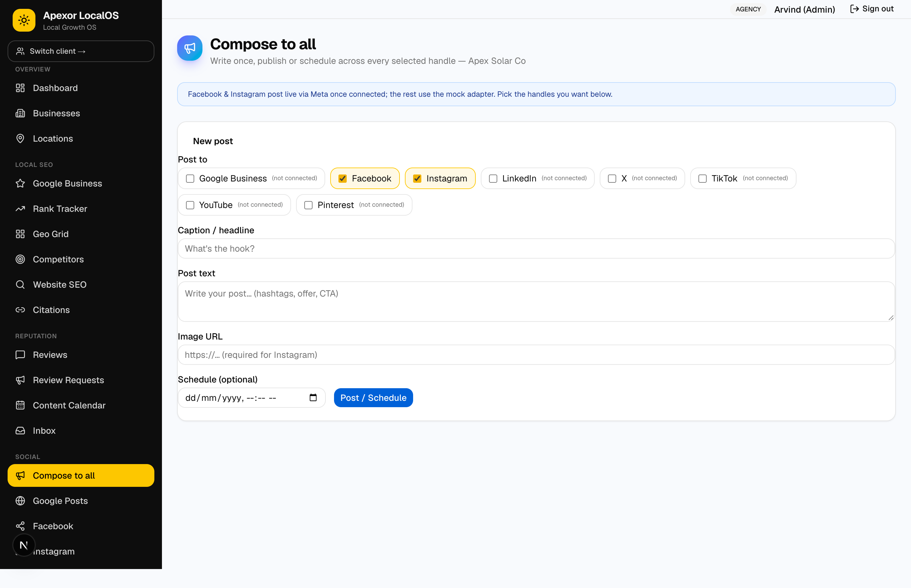Uncheck the Facebook checkbox
Viewport: 911px width, 588px height.
(343, 178)
